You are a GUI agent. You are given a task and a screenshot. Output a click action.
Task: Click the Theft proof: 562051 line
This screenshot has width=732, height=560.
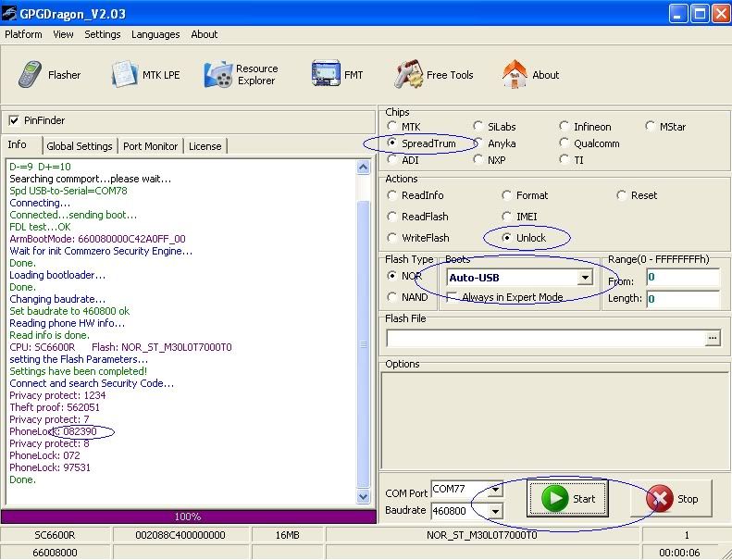pos(55,406)
